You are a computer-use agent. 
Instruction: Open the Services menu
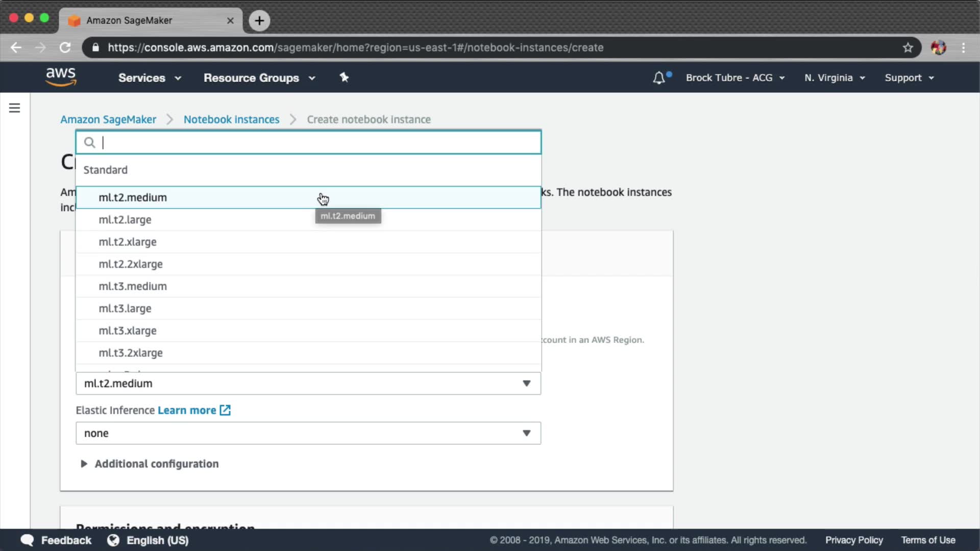coord(150,78)
